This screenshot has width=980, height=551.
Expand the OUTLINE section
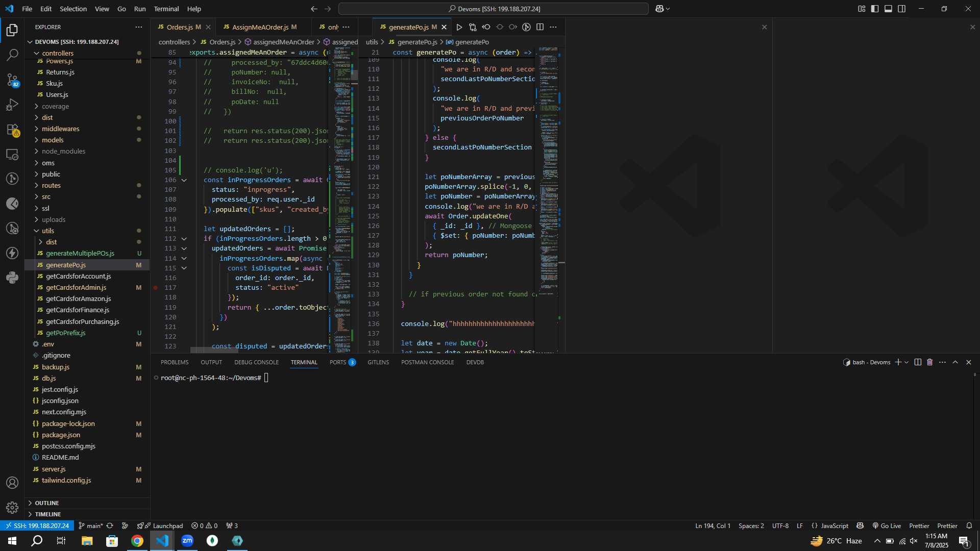click(46, 503)
